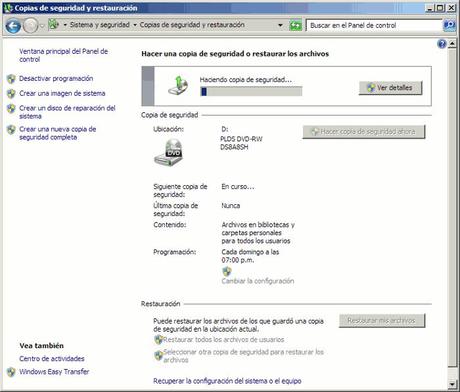The width and height of the screenshot is (460, 392).
Task: Click the scrollbar down arrow
Action: point(452,385)
